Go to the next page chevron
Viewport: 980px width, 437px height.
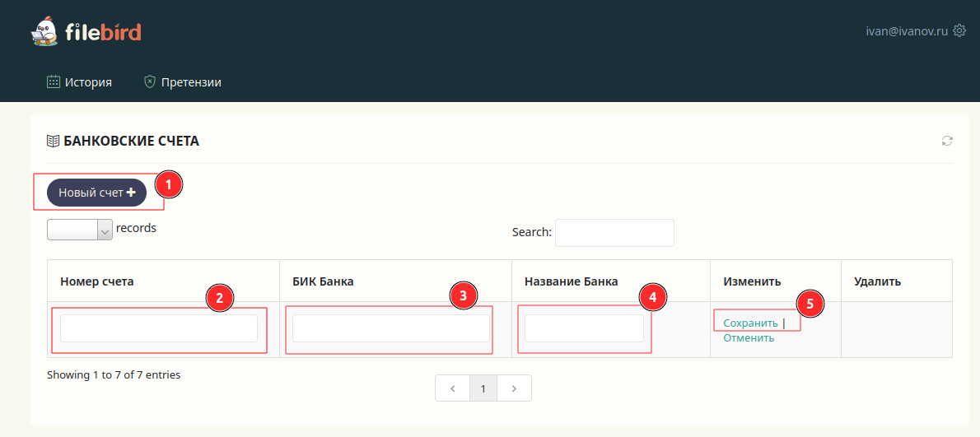click(x=514, y=388)
